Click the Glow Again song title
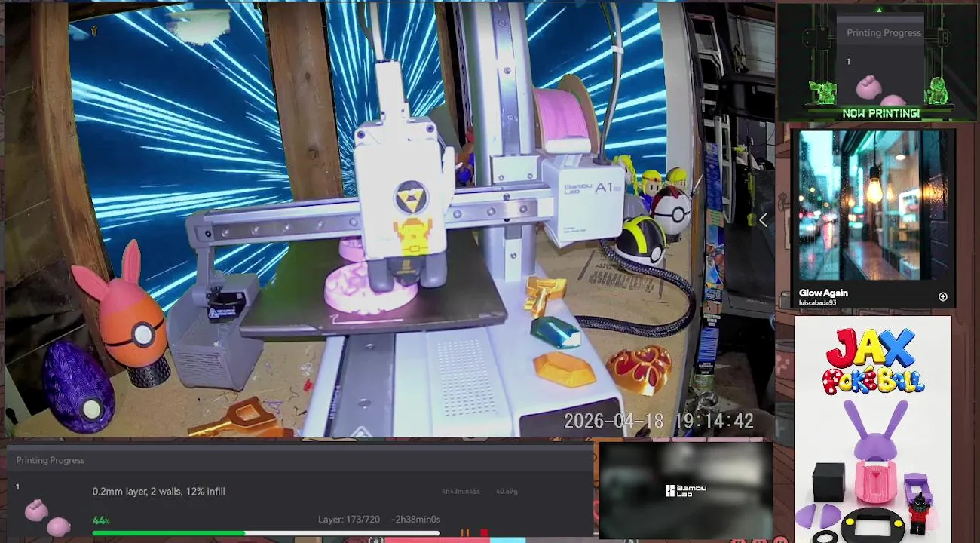 823,293
